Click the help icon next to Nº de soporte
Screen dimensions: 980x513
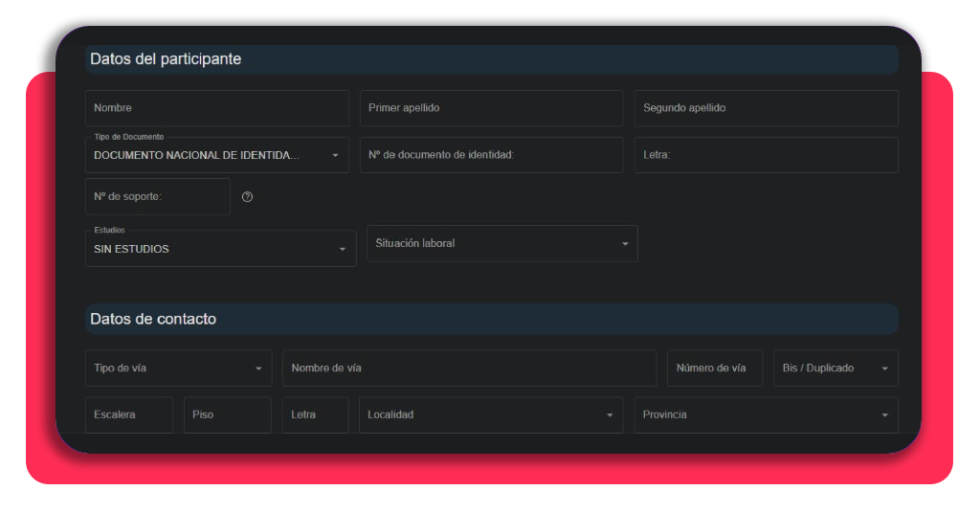click(x=248, y=197)
